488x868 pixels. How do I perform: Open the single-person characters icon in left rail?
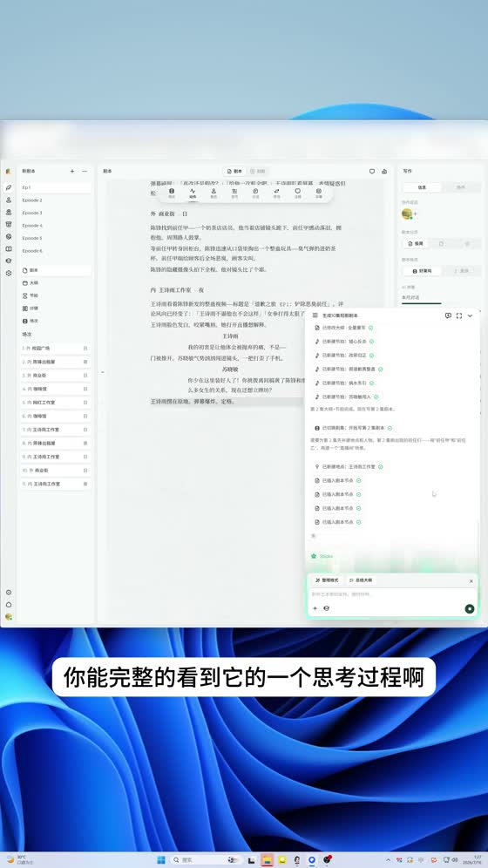[x=9, y=200]
